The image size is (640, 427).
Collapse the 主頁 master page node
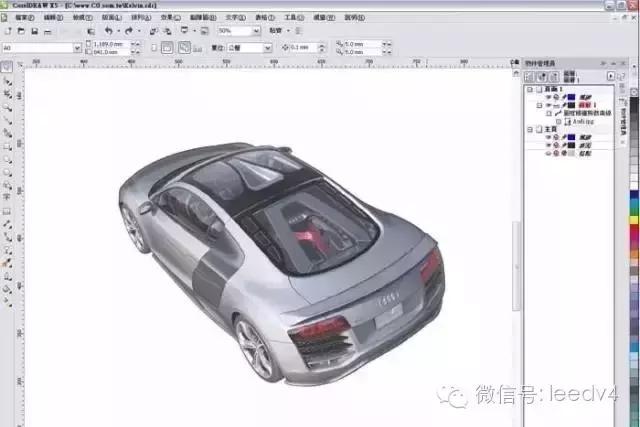click(x=530, y=129)
